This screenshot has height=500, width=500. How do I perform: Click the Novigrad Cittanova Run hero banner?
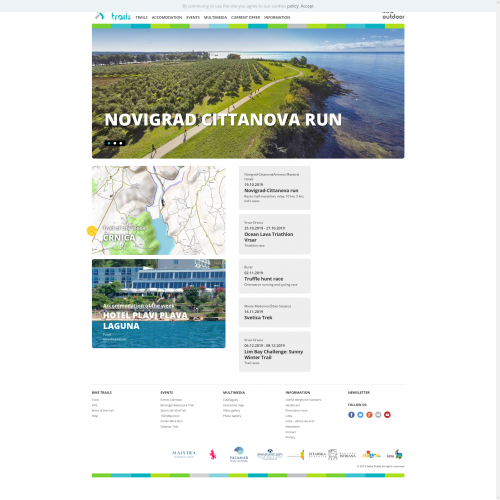(248, 93)
